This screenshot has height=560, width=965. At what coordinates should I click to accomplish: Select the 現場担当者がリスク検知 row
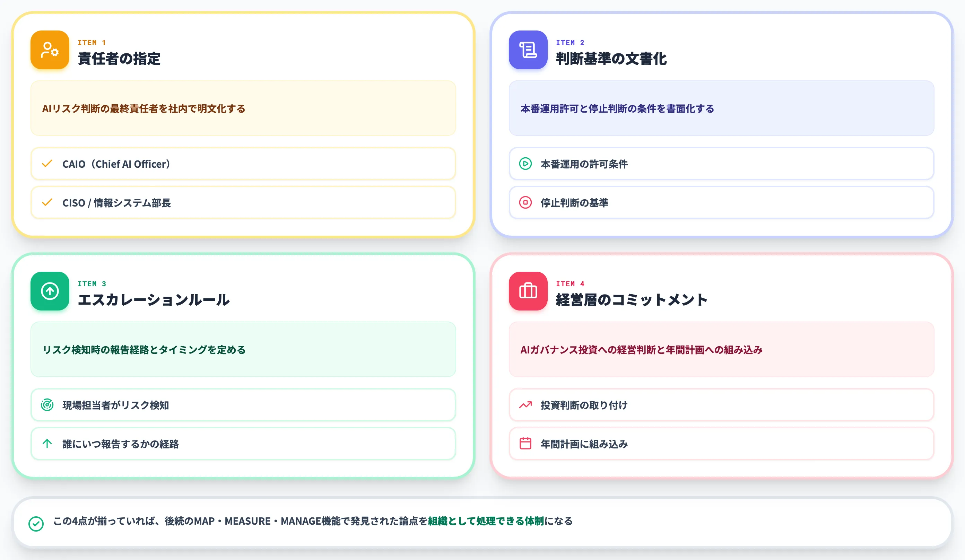pos(243,405)
